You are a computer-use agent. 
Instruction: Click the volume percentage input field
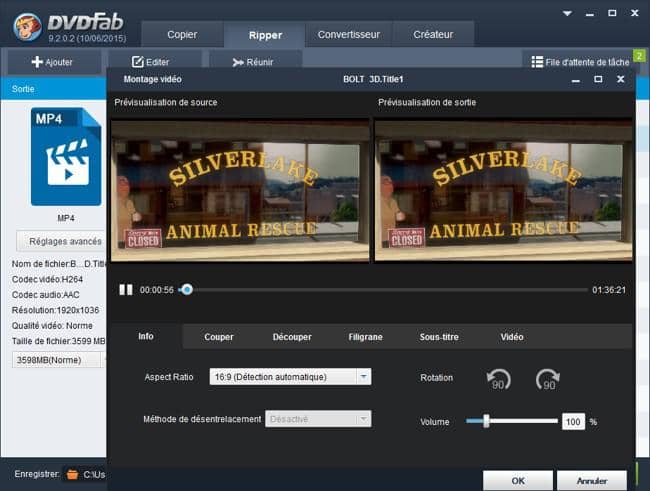tap(573, 422)
